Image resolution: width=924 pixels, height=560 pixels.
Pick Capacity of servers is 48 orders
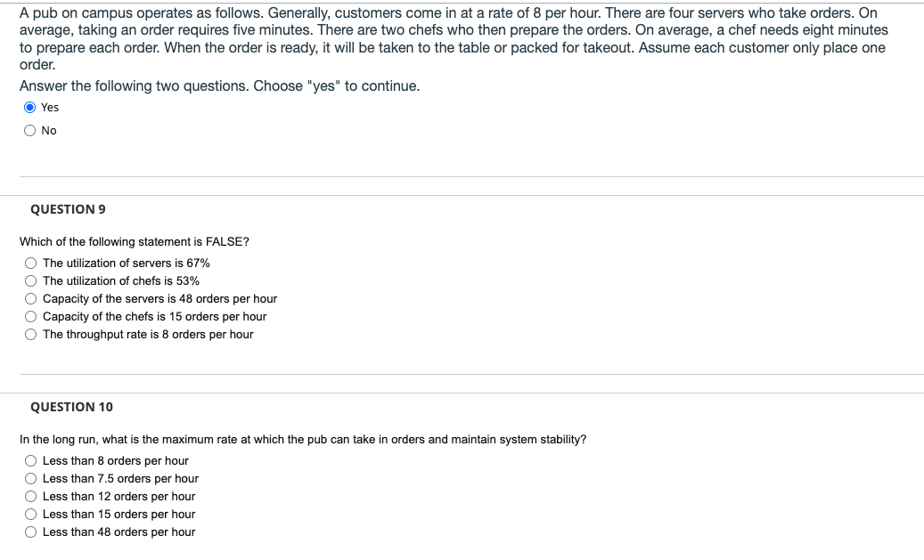(x=30, y=298)
